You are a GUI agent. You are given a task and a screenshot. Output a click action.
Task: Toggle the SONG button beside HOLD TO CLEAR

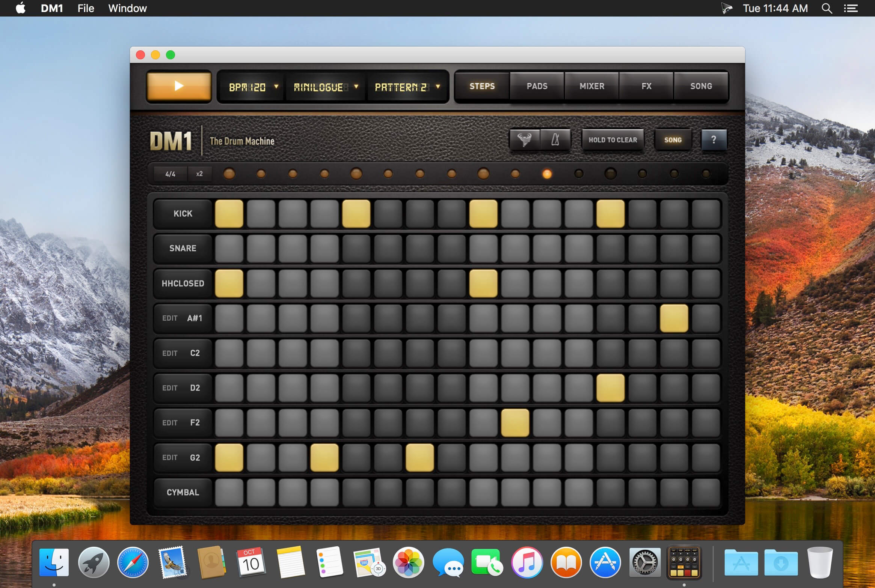673,140
